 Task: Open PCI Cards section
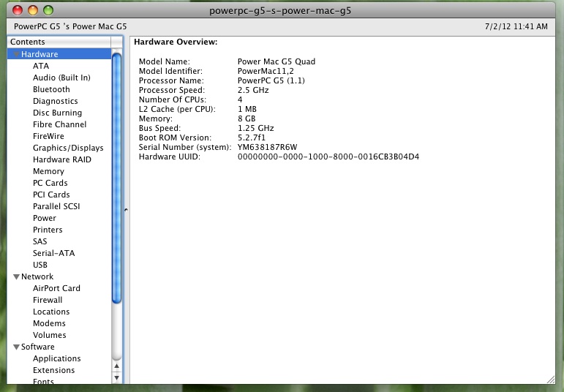(51, 195)
